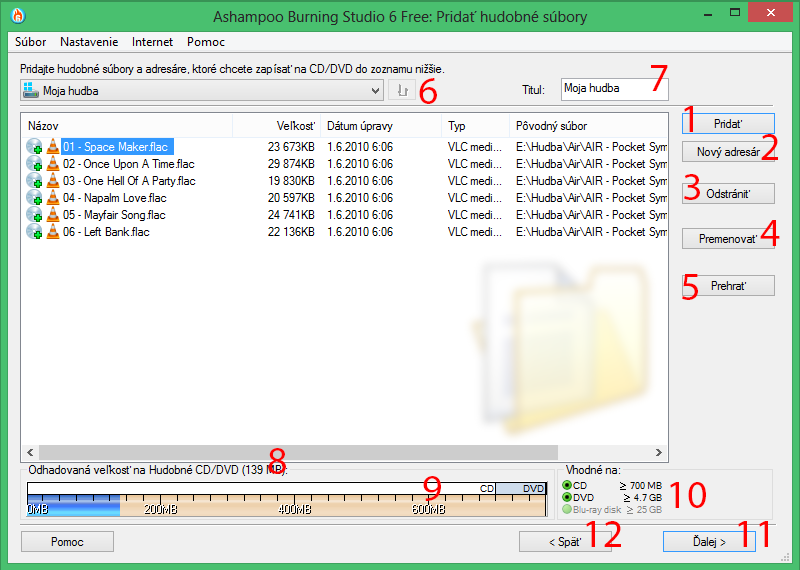Image resolution: width=800 pixels, height=570 pixels.
Task: Click the VLC cone icon of 05 - Mayfair Song.flac
Action: tap(53, 215)
